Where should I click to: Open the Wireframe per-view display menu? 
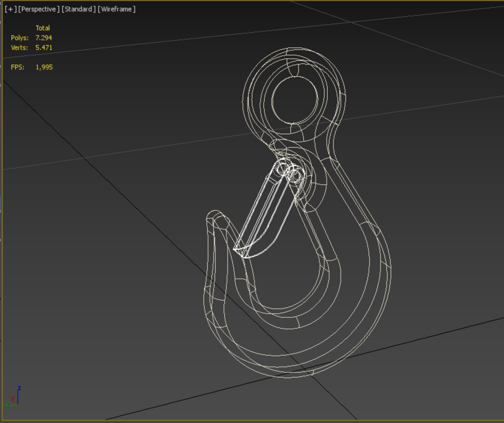point(117,9)
